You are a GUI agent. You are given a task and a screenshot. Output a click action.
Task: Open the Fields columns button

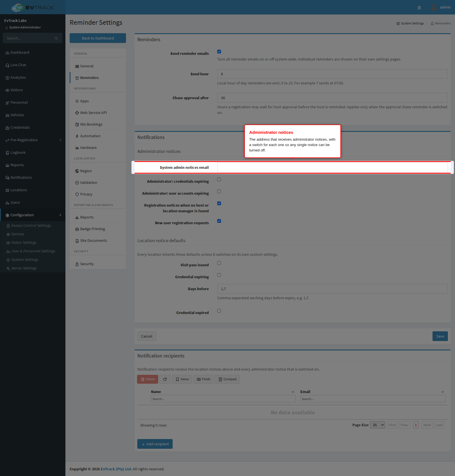pyautogui.click(x=203, y=379)
